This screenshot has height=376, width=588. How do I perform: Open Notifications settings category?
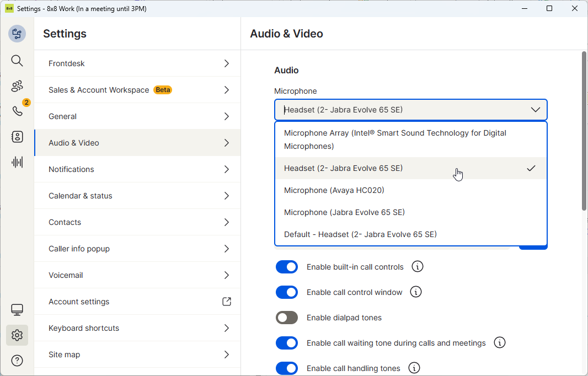tap(137, 169)
